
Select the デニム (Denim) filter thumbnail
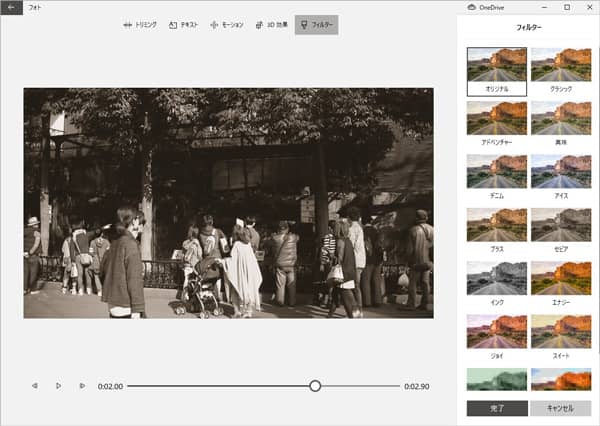[x=497, y=171]
